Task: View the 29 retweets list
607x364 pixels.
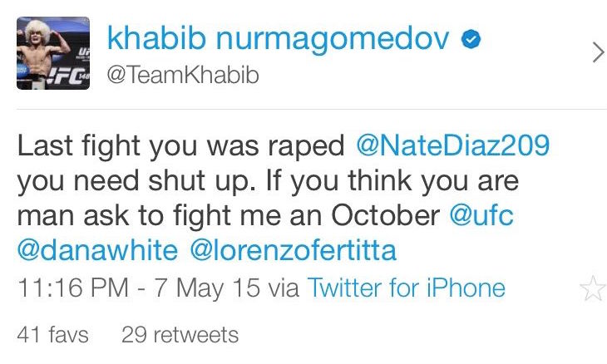Action: click(180, 335)
